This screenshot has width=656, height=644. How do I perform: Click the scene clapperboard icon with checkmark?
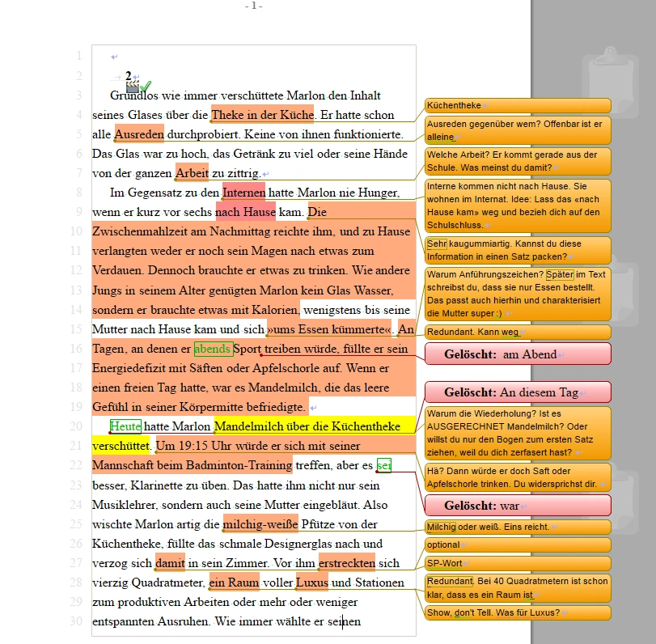point(138,85)
